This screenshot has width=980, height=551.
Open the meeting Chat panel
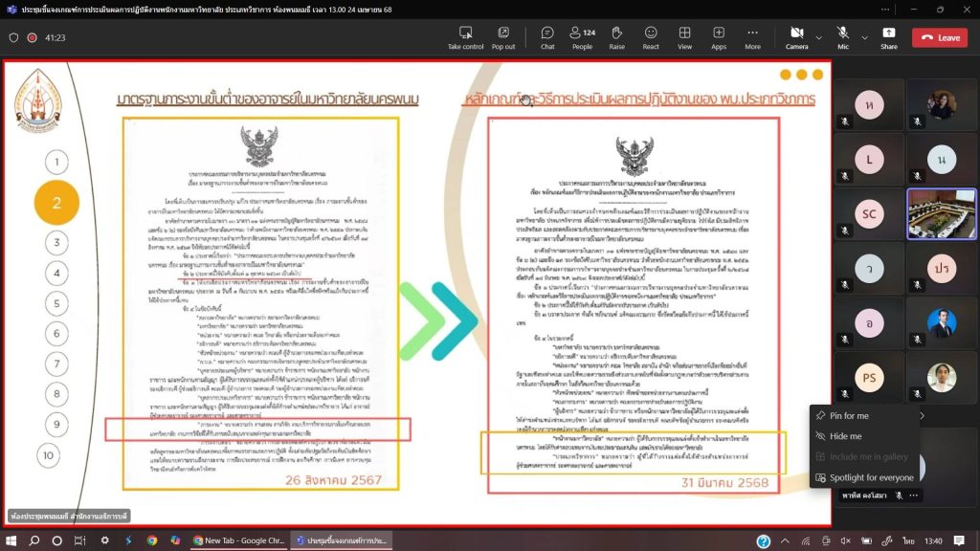[547, 37]
